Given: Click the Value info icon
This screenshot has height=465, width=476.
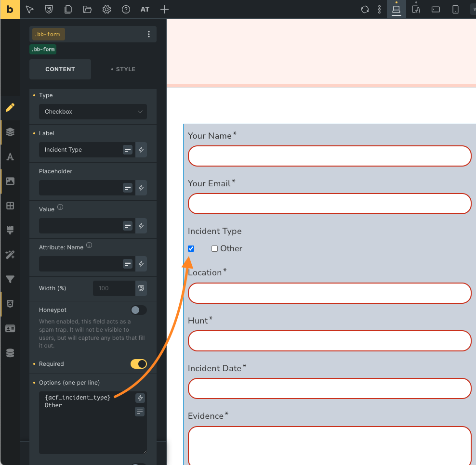Looking at the screenshot, I should point(60,207).
